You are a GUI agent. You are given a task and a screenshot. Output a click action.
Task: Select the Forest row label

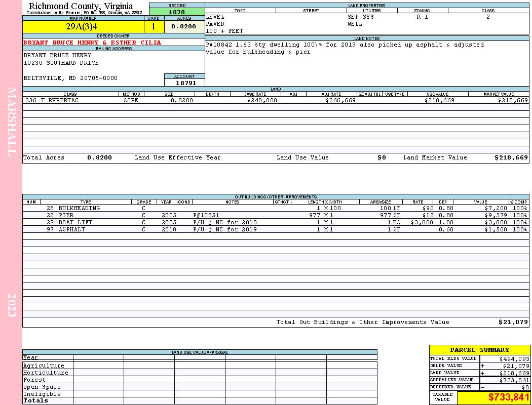coord(34,380)
